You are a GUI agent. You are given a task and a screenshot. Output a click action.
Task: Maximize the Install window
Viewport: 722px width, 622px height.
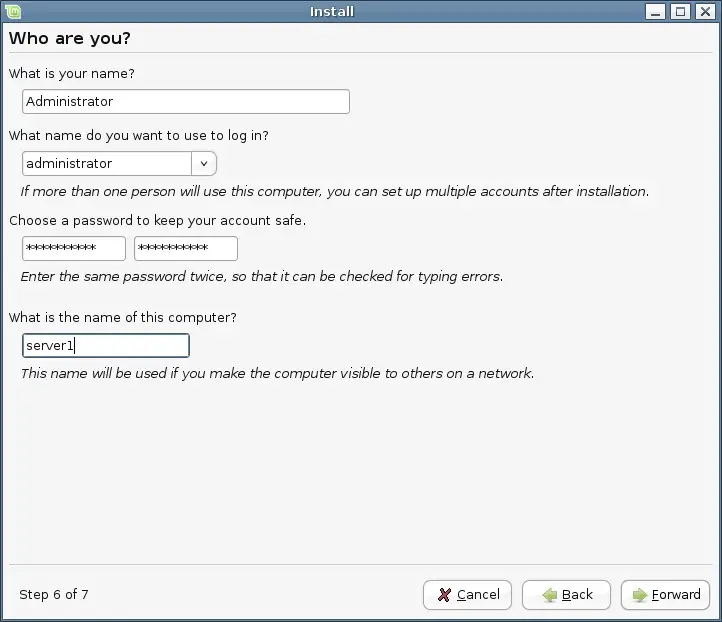(x=680, y=11)
